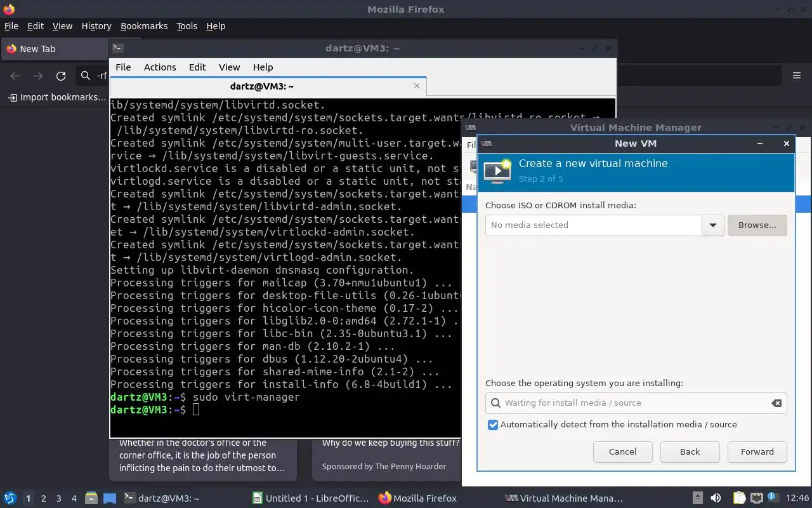Activate the Virtual Machine Manager taskbar entry

[565, 498]
